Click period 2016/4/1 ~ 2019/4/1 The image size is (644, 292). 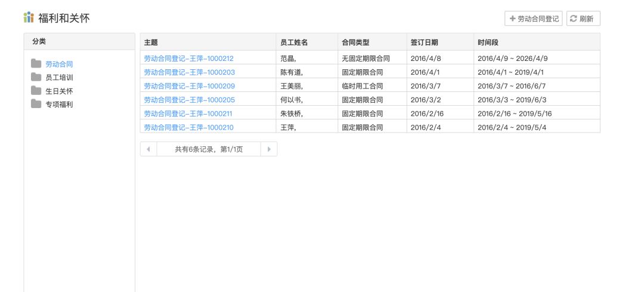pos(510,72)
